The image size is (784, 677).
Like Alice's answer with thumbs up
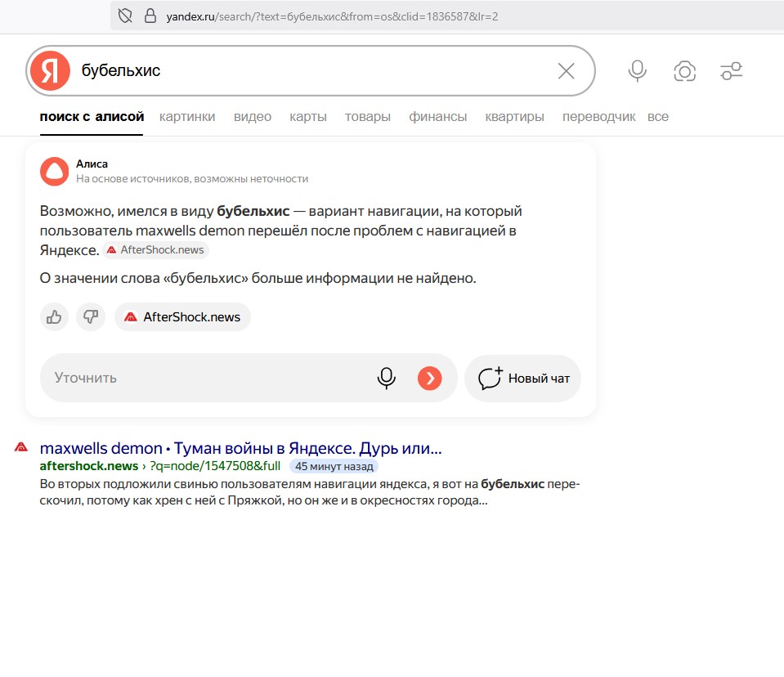click(x=55, y=317)
